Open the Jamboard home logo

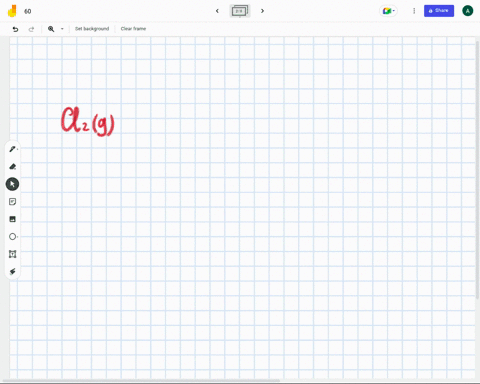click(x=12, y=11)
